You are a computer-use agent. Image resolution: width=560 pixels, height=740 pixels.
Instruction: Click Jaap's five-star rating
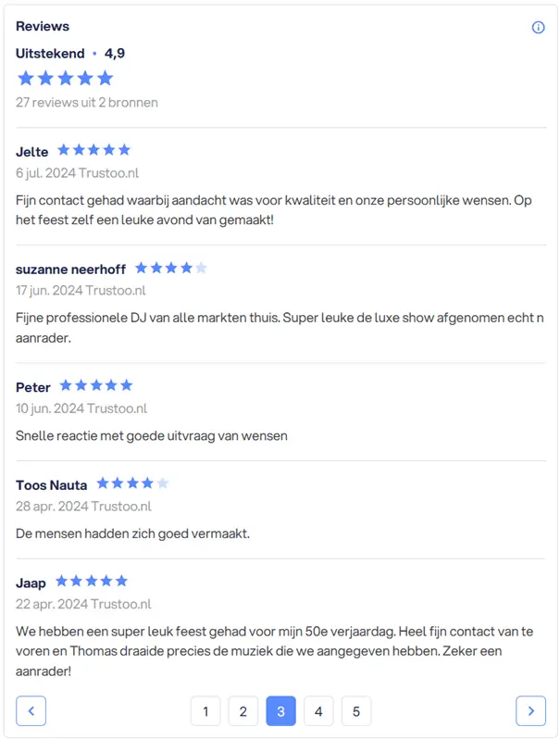coord(91,582)
